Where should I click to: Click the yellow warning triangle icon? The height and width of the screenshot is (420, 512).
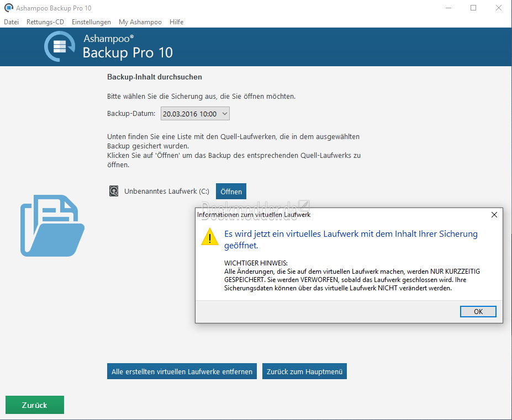point(210,237)
